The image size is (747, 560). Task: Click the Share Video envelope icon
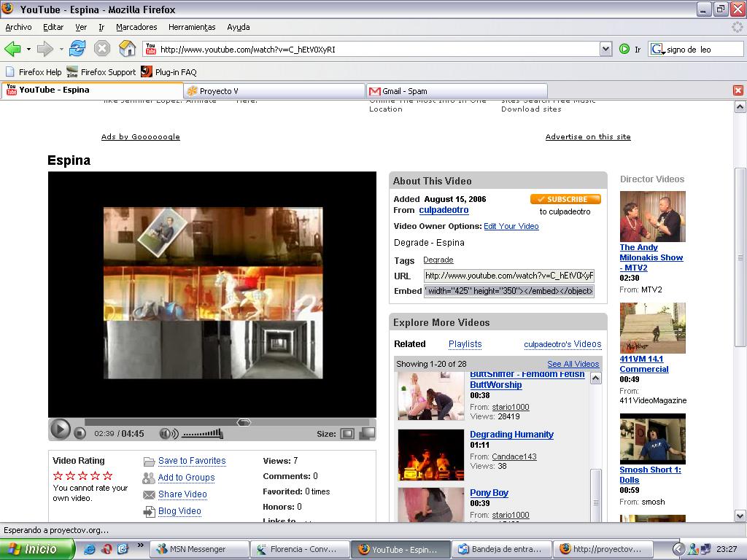pyautogui.click(x=149, y=495)
